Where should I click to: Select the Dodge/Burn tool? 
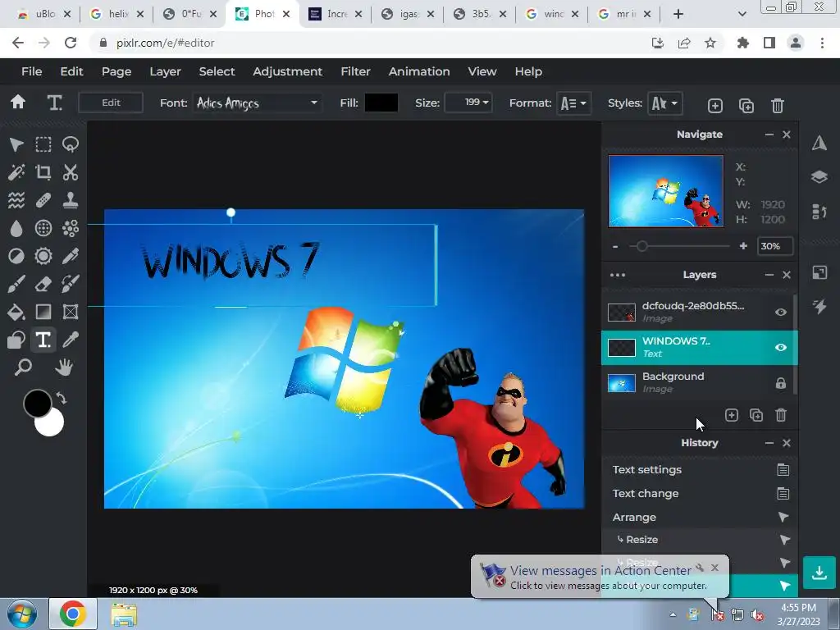[x=16, y=256]
